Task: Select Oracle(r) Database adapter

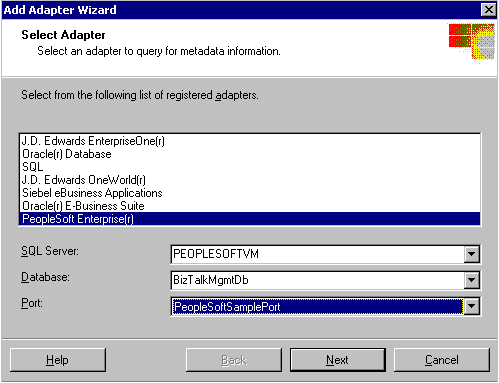Action: point(250,154)
